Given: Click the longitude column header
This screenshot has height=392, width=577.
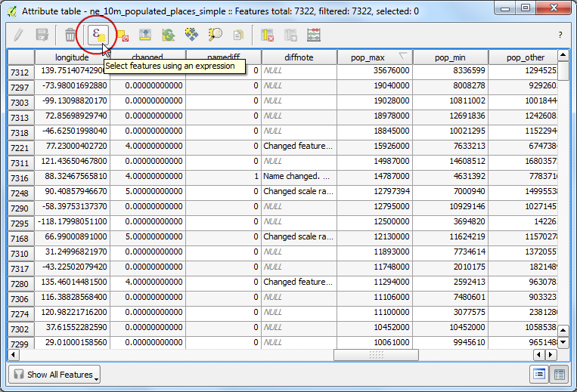Looking at the screenshot, I should (72, 57).
